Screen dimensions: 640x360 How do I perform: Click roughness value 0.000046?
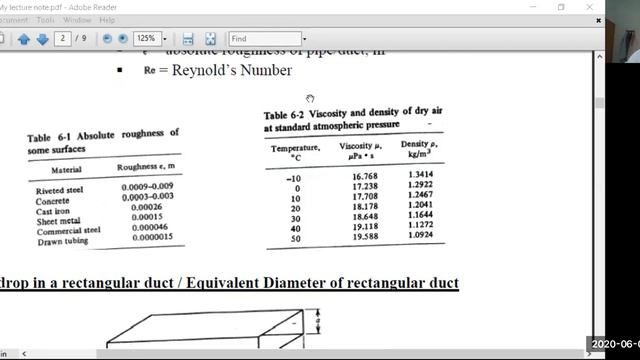(149, 227)
